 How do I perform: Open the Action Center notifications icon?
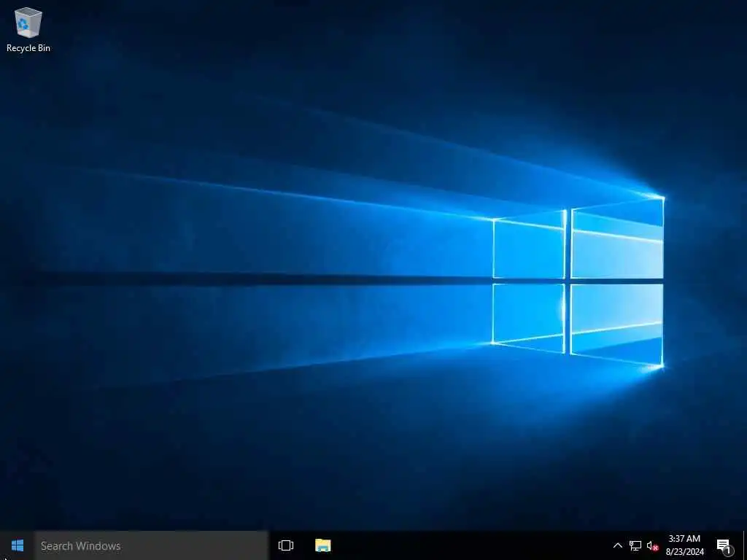[724, 545]
